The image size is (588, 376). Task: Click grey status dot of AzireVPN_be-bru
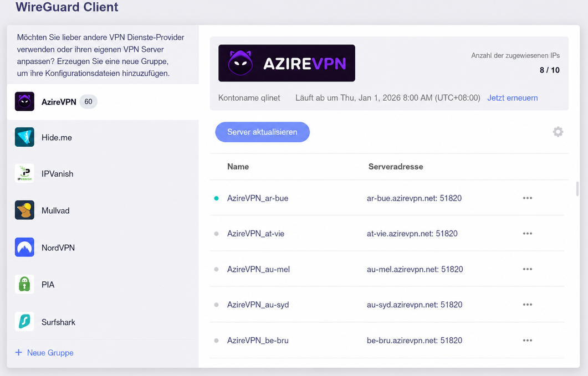click(216, 341)
